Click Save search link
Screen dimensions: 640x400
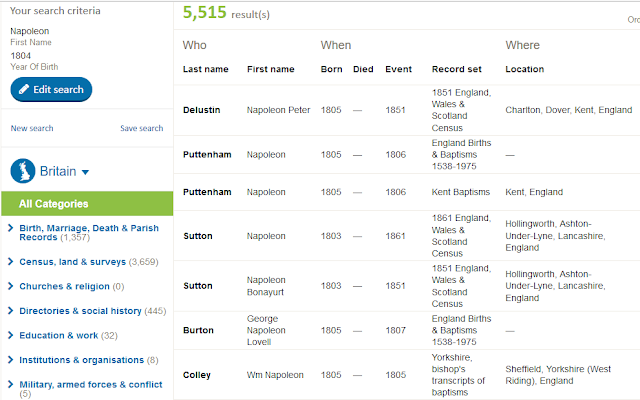coord(142,128)
